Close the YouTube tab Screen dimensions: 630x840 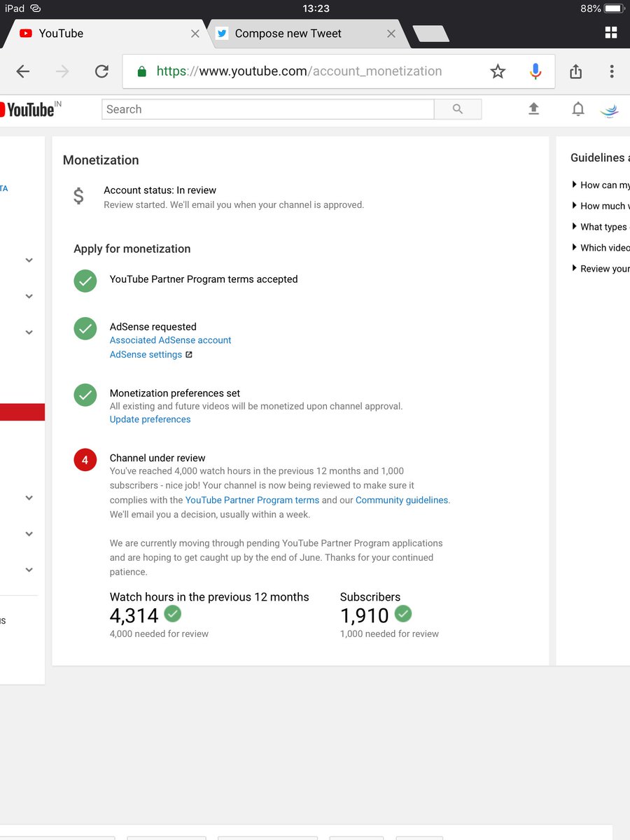195,34
